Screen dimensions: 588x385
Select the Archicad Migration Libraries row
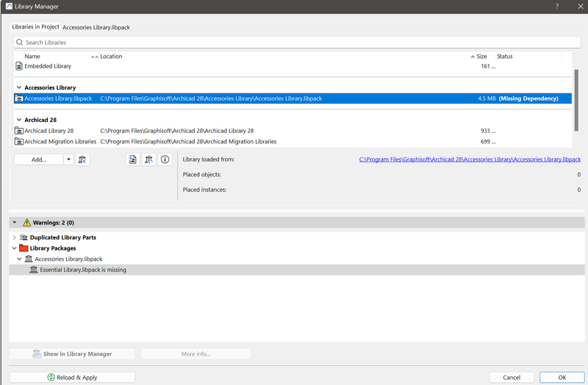[293, 142]
